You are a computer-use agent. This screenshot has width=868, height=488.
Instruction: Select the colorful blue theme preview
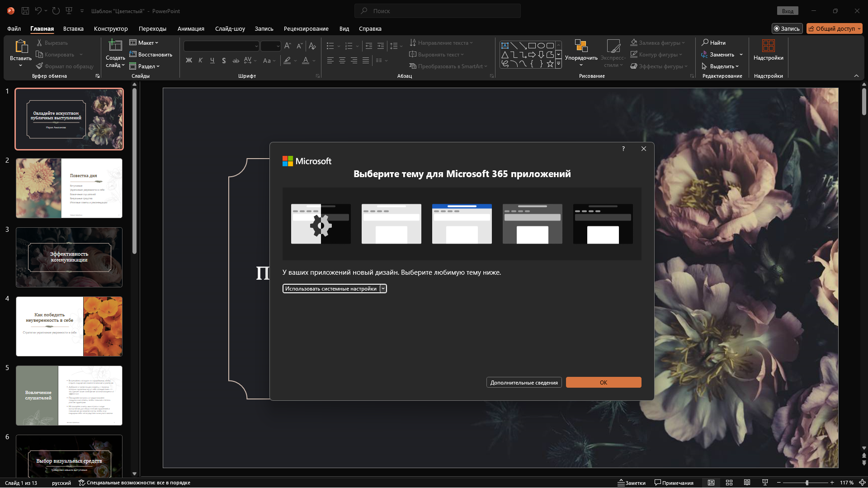tap(462, 224)
